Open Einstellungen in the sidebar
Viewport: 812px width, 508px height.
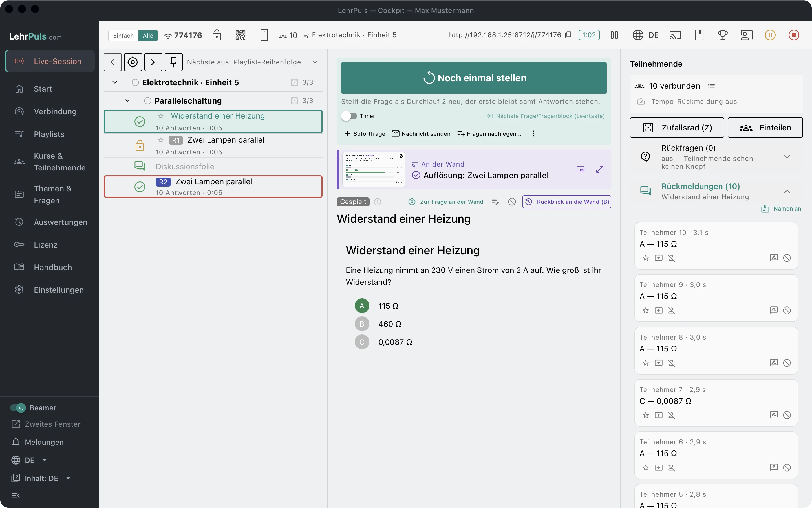click(x=49, y=290)
